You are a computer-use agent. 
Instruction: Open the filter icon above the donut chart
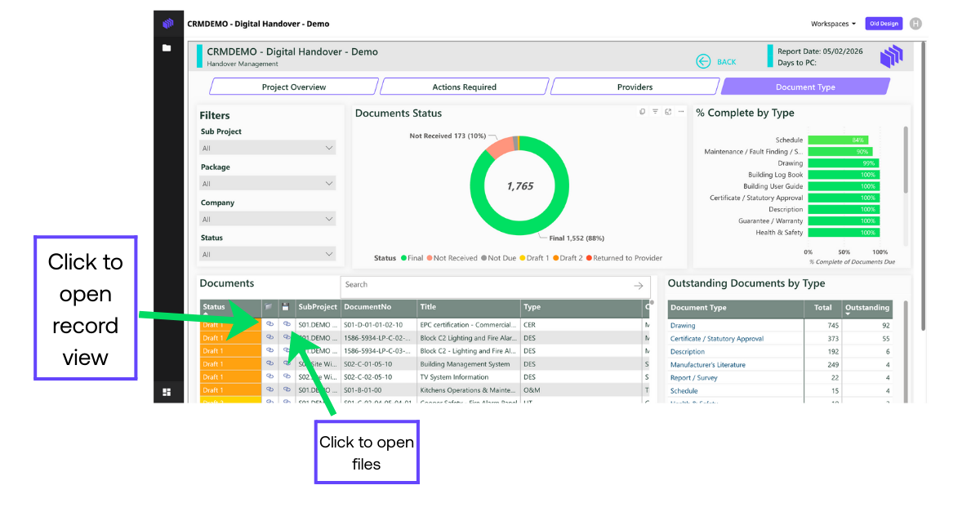click(x=656, y=112)
